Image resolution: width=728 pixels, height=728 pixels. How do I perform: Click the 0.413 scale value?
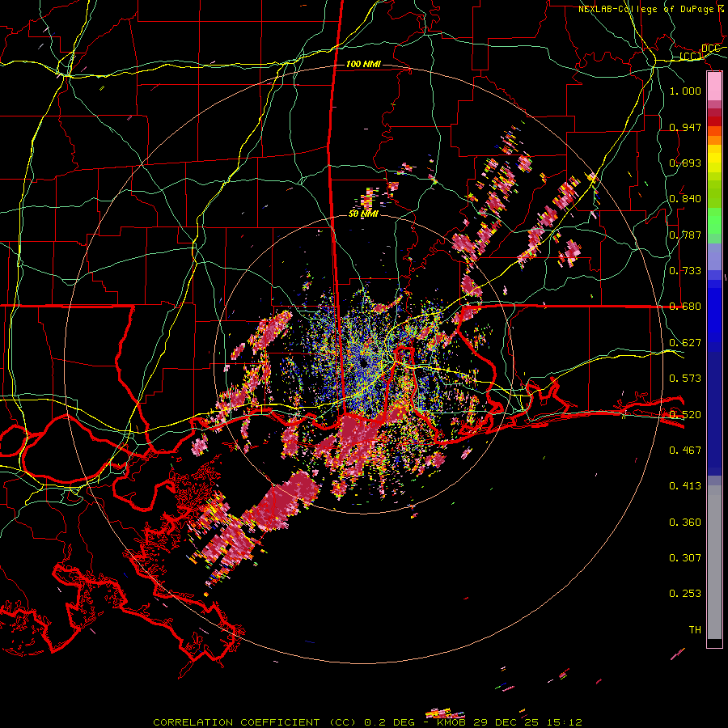coord(685,486)
